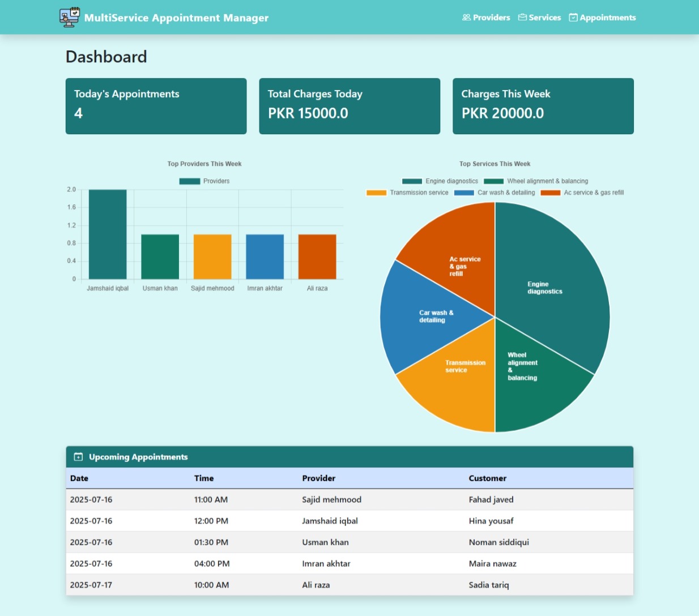Image resolution: width=699 pixels, height=616 pixels.
Task: Click the Providers people icon in navbar
Action: click(466, 18)
